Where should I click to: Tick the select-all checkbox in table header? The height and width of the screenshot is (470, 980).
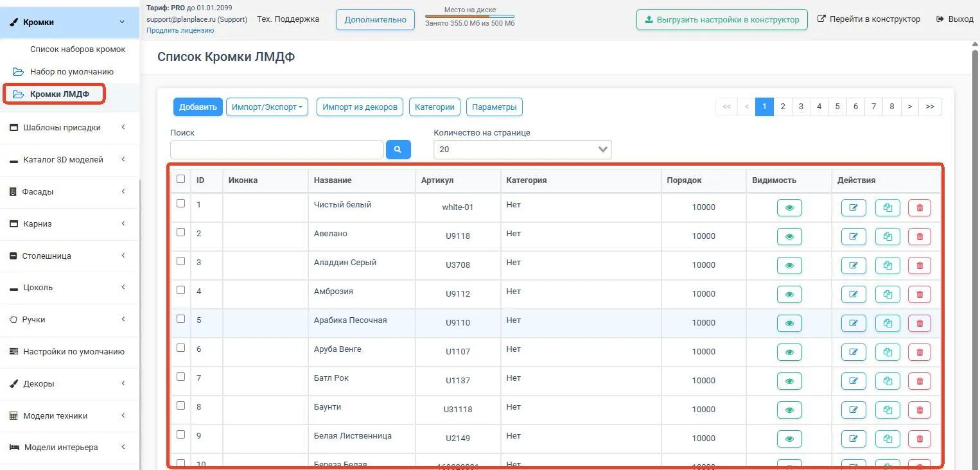180,179
